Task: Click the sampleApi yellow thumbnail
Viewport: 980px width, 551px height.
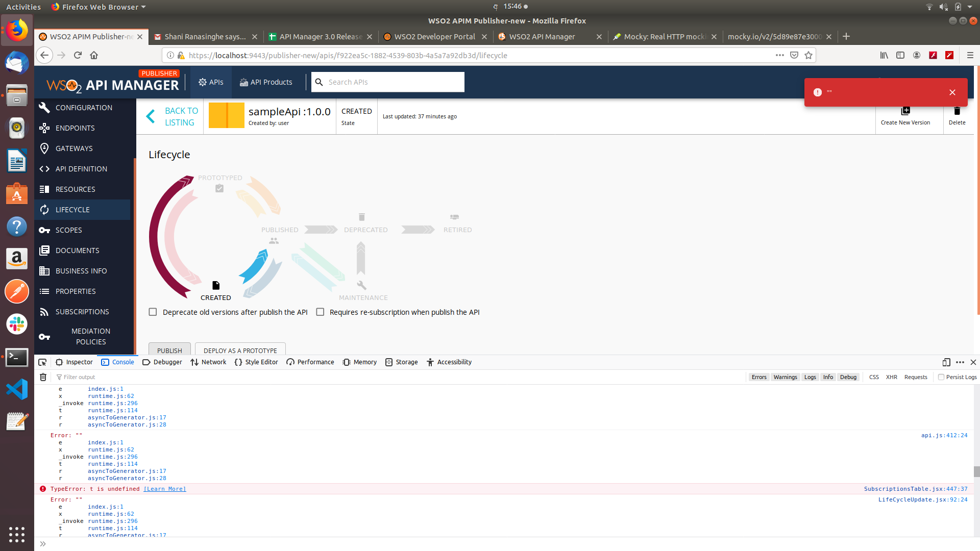Action: pos(227,115)
